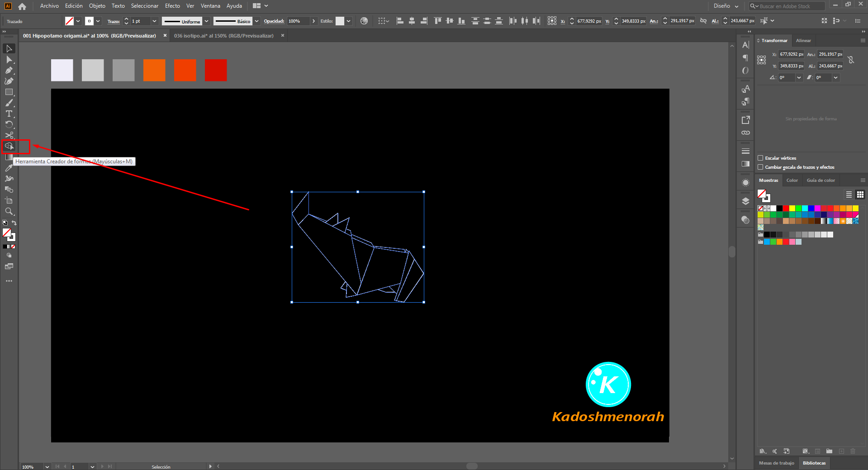The width and height of the screenshot is (868, 470).
Task: Select the yellow swatch in Muestras panel
Action: coord(792,208)
